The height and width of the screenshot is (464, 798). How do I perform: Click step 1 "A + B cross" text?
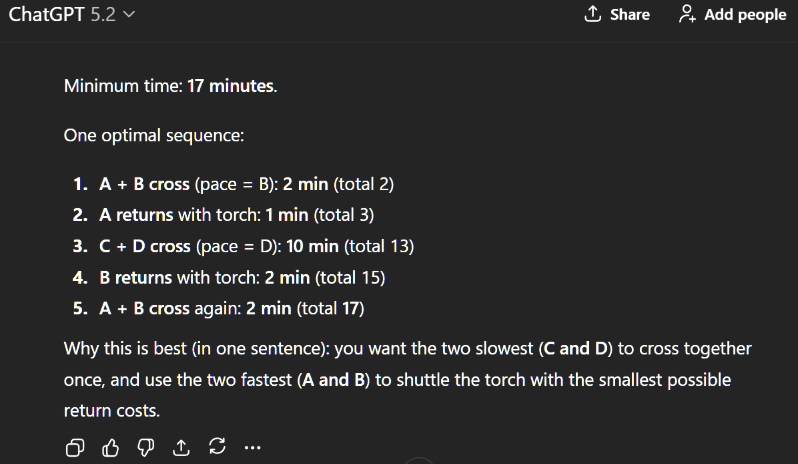145,185
